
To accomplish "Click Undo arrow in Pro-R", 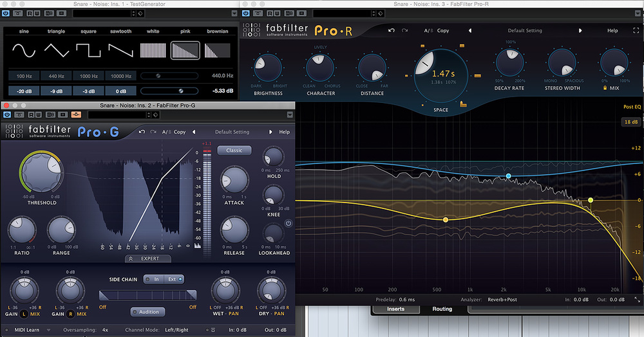I will click(x=392, y=30).
